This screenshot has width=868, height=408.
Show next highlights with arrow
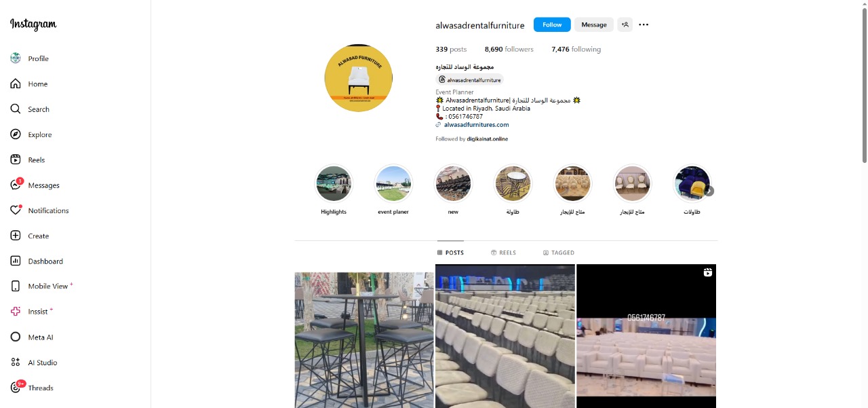pyautogui.click(x=709, y=191)
